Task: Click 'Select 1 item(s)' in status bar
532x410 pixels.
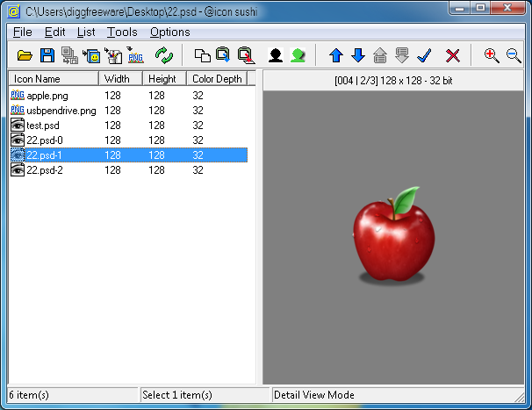Action: [x=177, y=395]
